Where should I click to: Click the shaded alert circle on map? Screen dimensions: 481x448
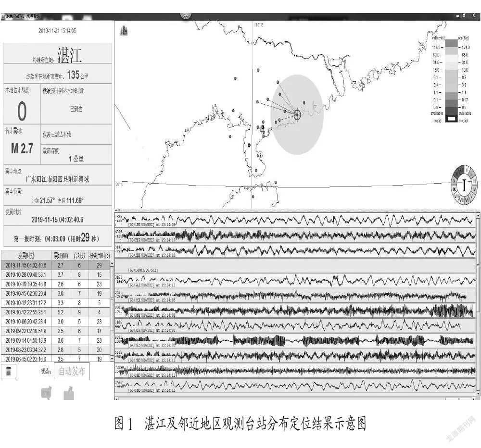tap(297, 114)
